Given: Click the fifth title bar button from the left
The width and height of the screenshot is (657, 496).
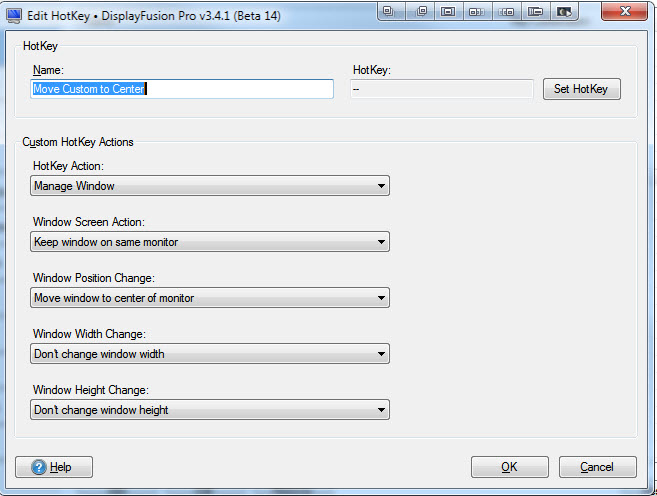Looking at the screenshot, I should tap(508, 11).
